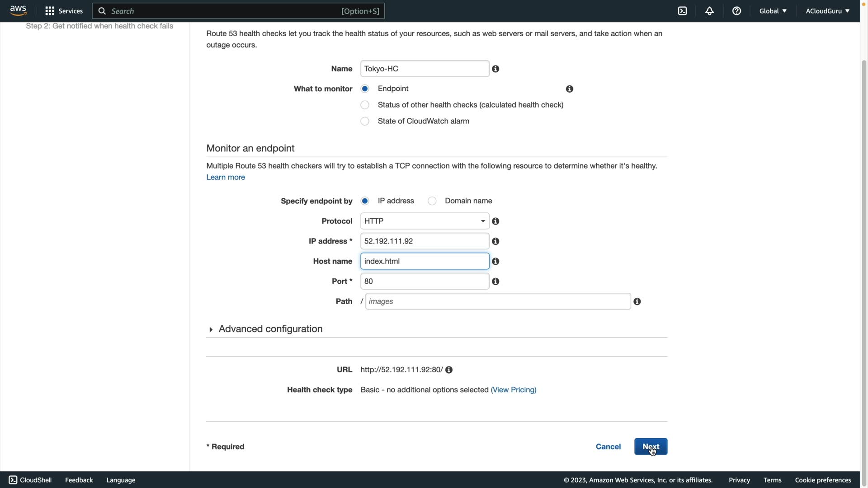The height and width of the screenshot is (488, 868).
Task: Click info icon next to Name field
Action: [495, 69]
